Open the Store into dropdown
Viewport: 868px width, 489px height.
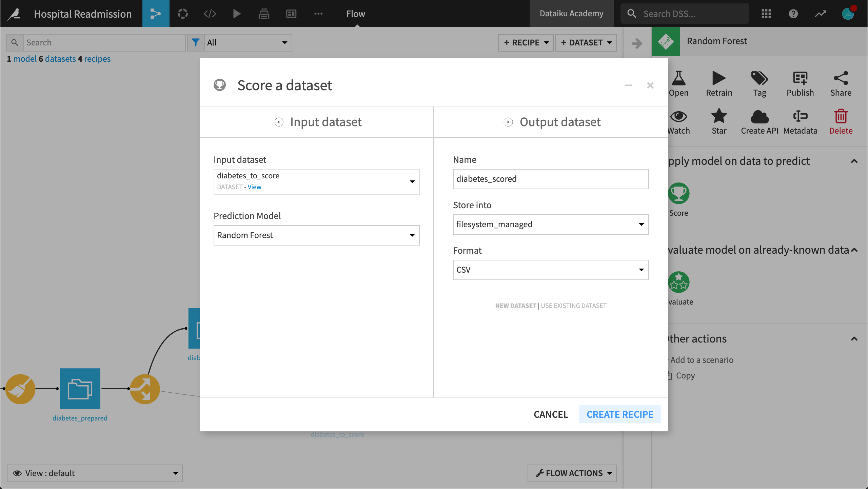[551, 224]
